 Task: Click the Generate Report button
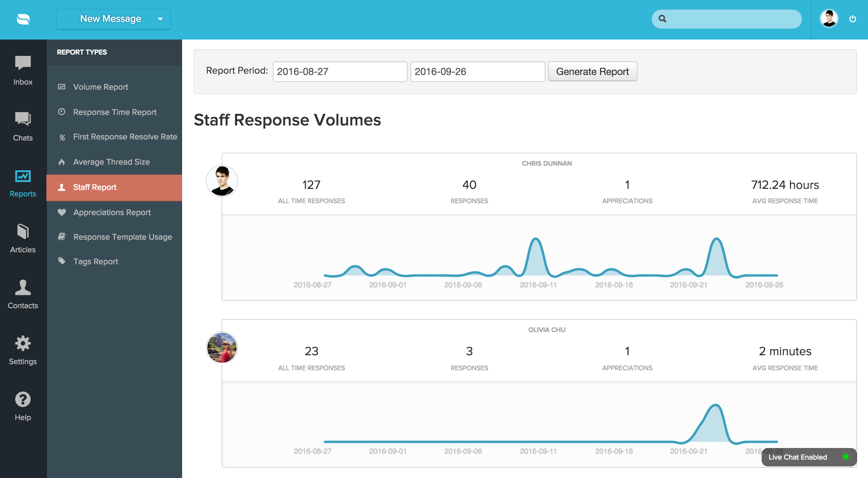pos(592,72)
